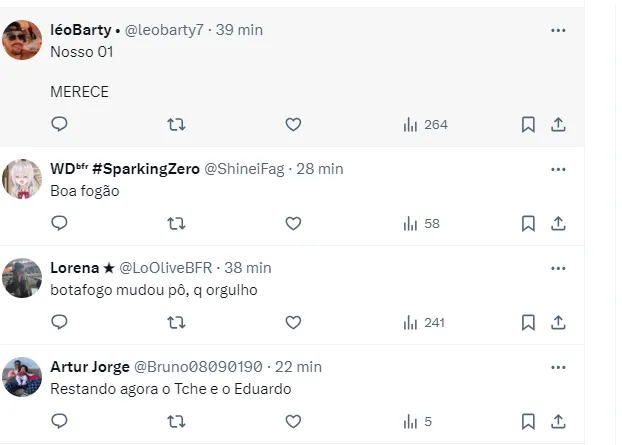The height and width of the screenshot is (445, 622).
Task: Share Lorena's tweet
Action: coord(558,322)
